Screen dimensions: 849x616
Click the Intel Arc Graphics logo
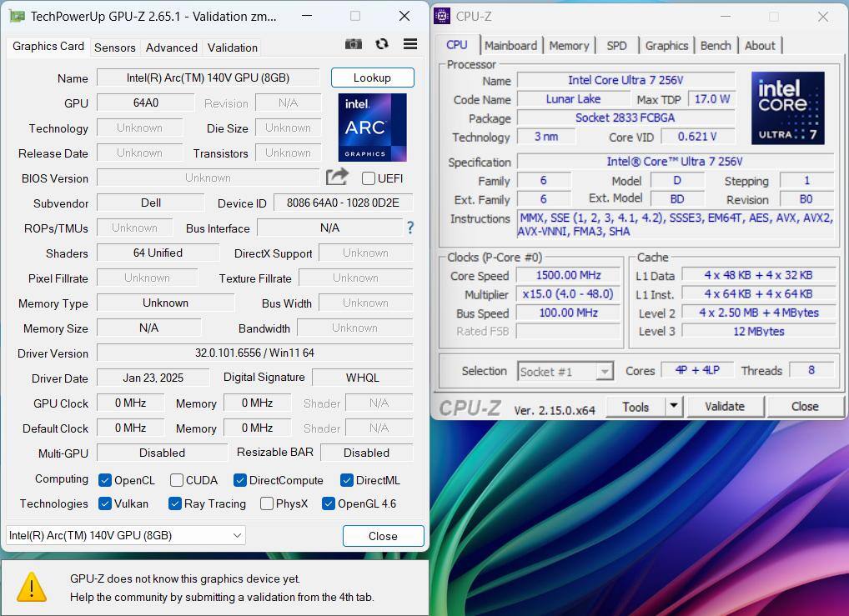coord(372,128)
